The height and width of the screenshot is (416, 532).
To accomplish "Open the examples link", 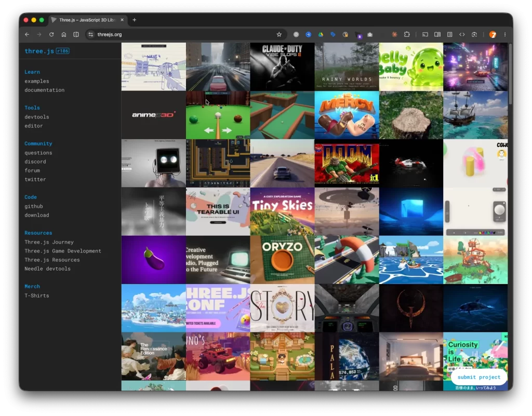I will click(37, 81).
